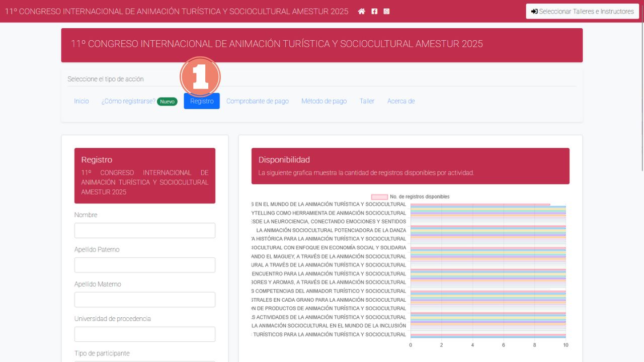Click the congress title in the navbar
The height and width of the screenshot is (362, 644).
coord(177,11)
